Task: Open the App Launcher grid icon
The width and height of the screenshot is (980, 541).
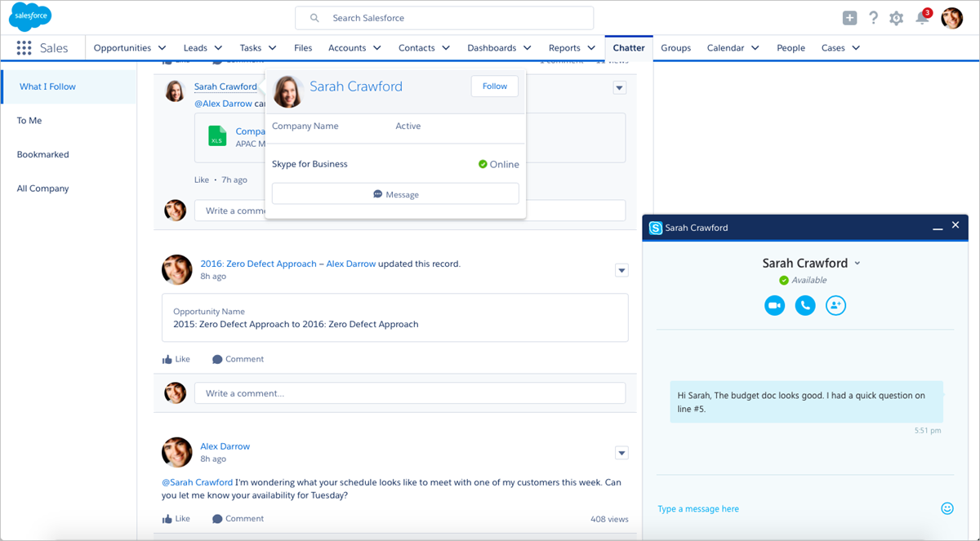Action: [x=24, y=48]
